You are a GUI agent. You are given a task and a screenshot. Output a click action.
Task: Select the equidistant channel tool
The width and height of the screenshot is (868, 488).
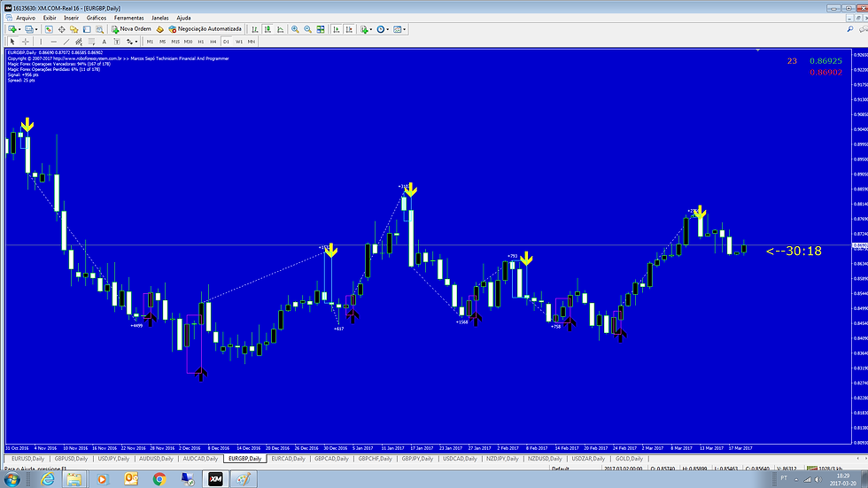[x=79, y=42]
